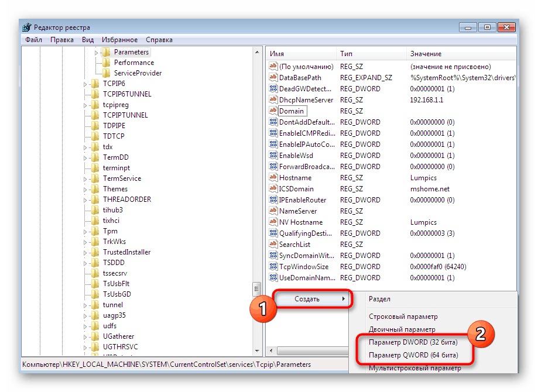Select the tixhci tree item

(111, 221)
